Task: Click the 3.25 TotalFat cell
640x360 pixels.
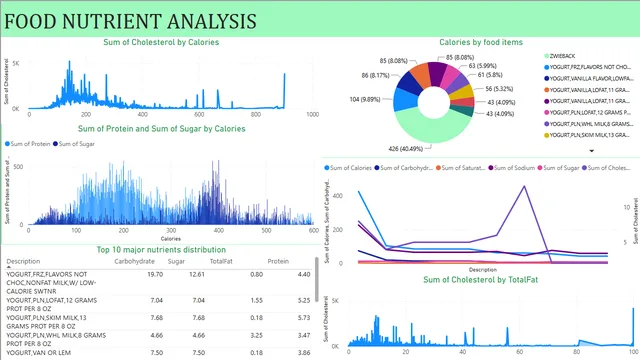Action: click(x=256, y=335)
